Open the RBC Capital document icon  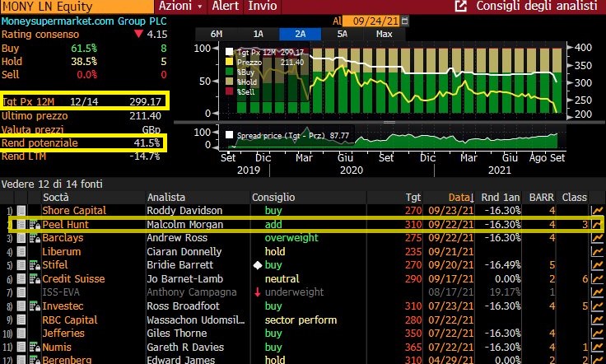pyautogui.click(x=21, y=320)
